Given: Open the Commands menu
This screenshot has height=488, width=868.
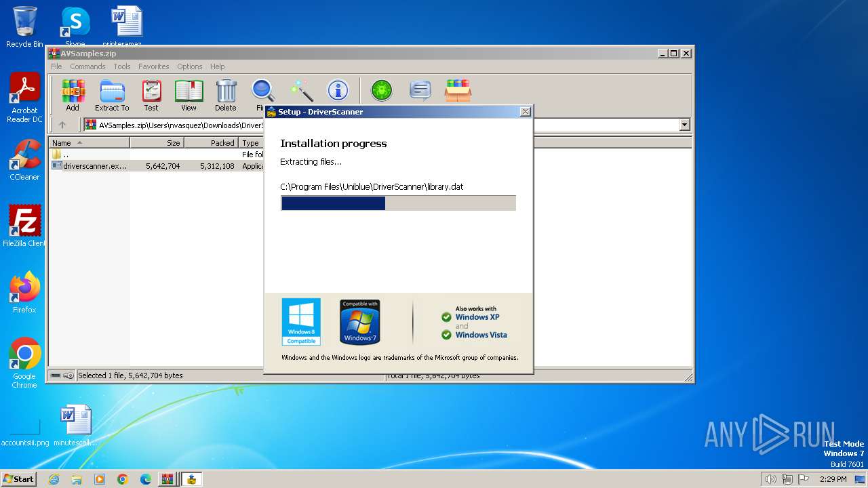Looking at the screenshot, I should pos(87,66).
